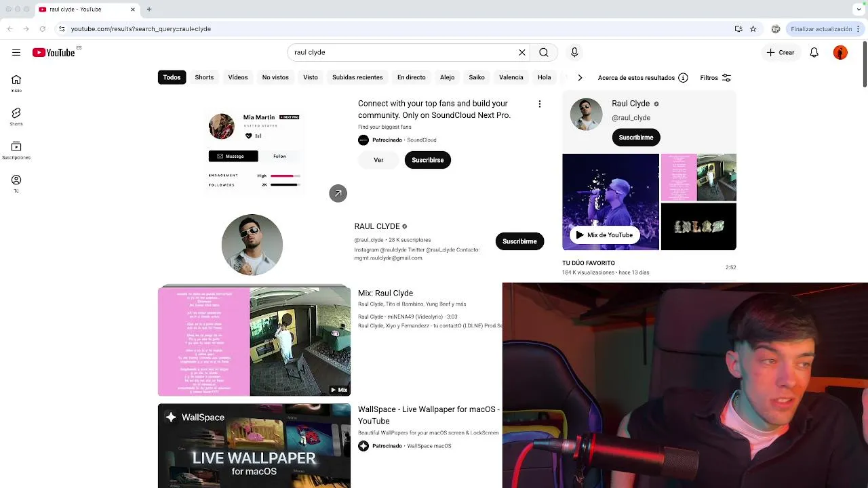Open the SoundCloud ad options menu
Viewport: 868px width, 488px height.
click(x=540, y=104)
